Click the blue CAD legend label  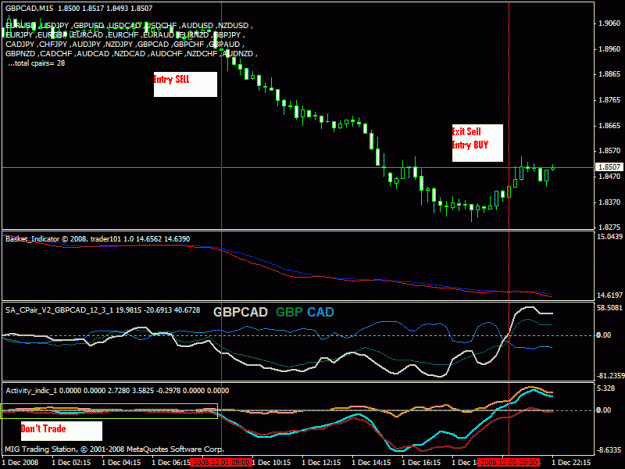pyautogui.click(x=320, y=312)
